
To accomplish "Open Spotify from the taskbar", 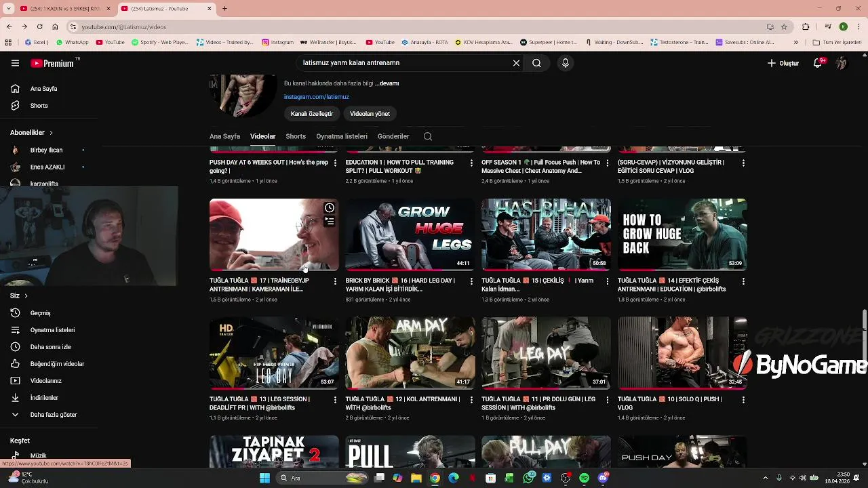I will pos(584,479).
